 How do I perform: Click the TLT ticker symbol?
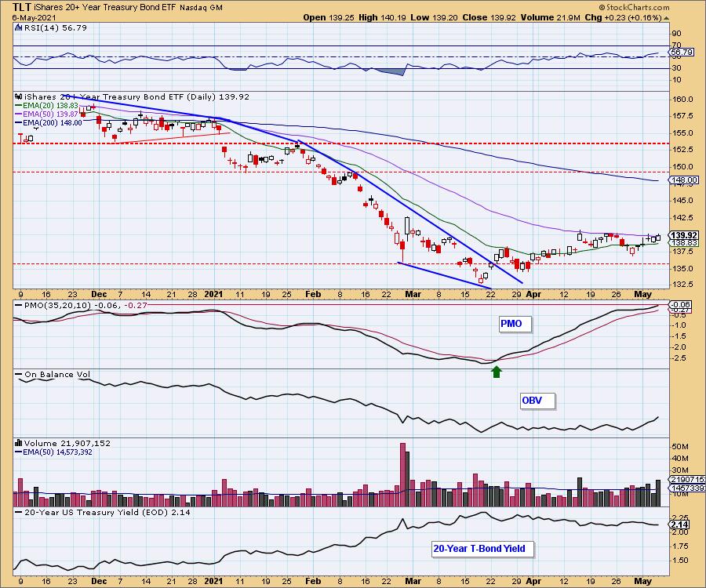coord(20,7)
